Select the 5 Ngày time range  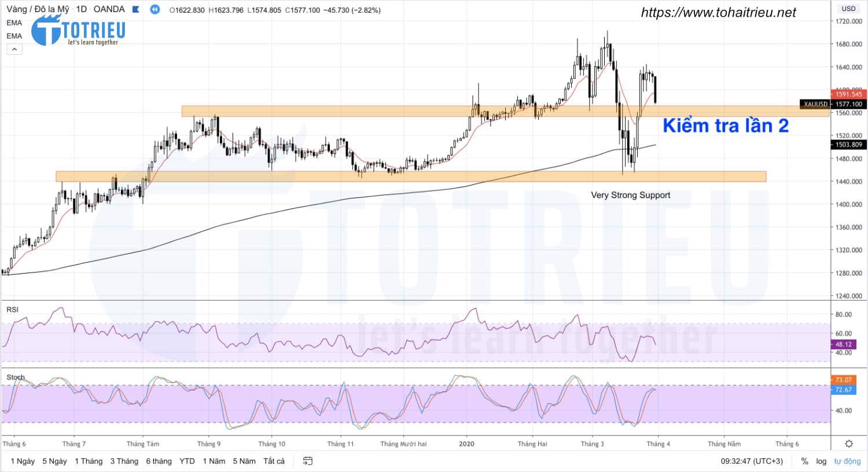coord(54,461)
